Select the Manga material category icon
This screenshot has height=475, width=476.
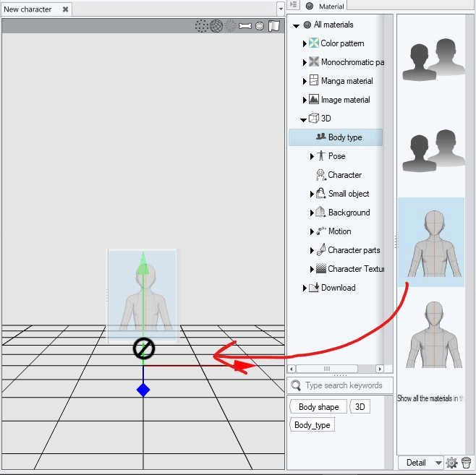(313, 80)
